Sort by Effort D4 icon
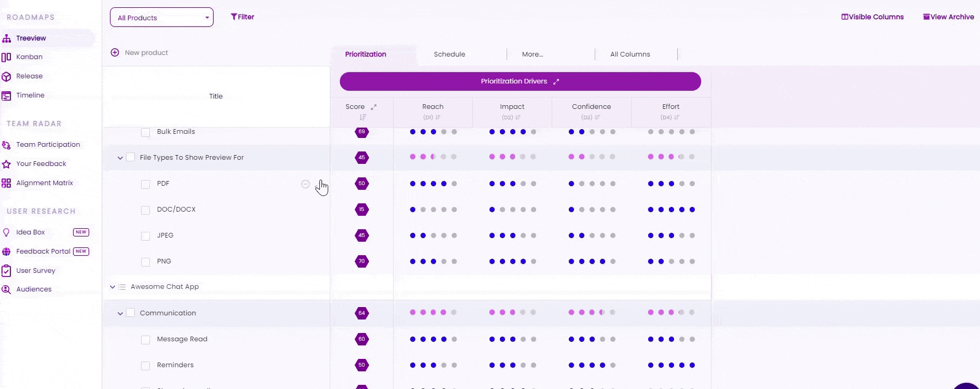Viewport: 980px width, 389px height. (x=677, y=117)
